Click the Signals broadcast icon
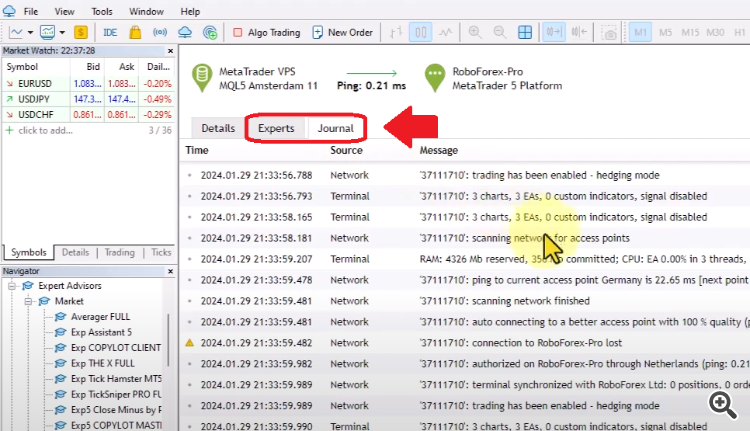Viewport: 750px width, 431px height. (x=160, y=33)
